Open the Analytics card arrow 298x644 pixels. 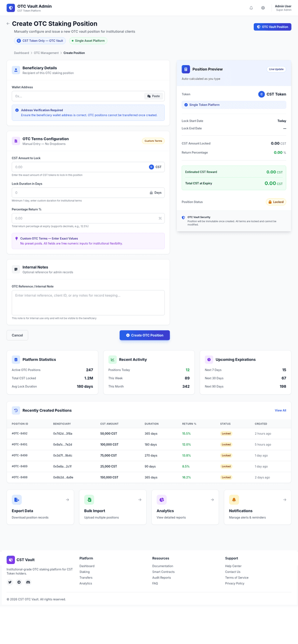click(212, 500)
